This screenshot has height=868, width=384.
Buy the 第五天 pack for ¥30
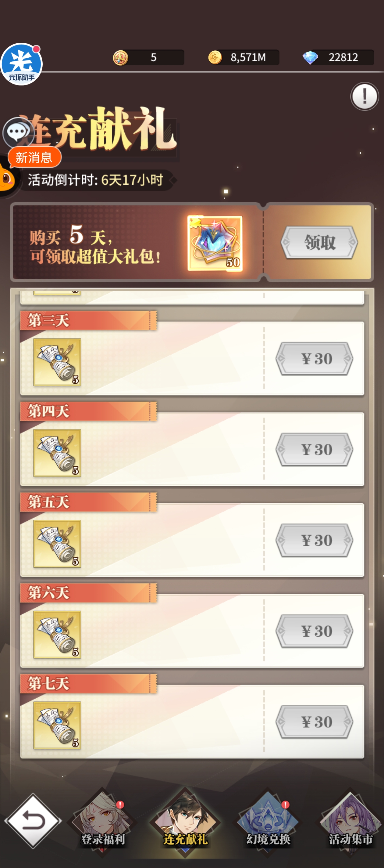pos(314,540)
